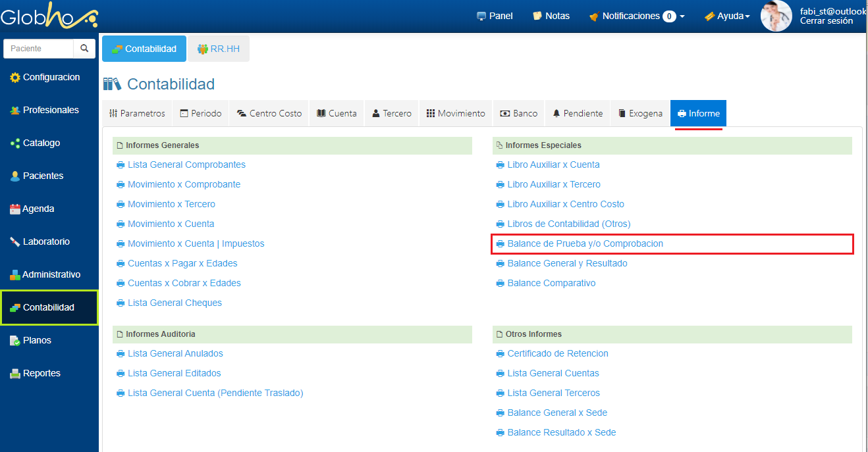The width and height of the screenshot is (868, 452).
Task: Click the Agenda calendar icon
Action: (x=15, y=209)
